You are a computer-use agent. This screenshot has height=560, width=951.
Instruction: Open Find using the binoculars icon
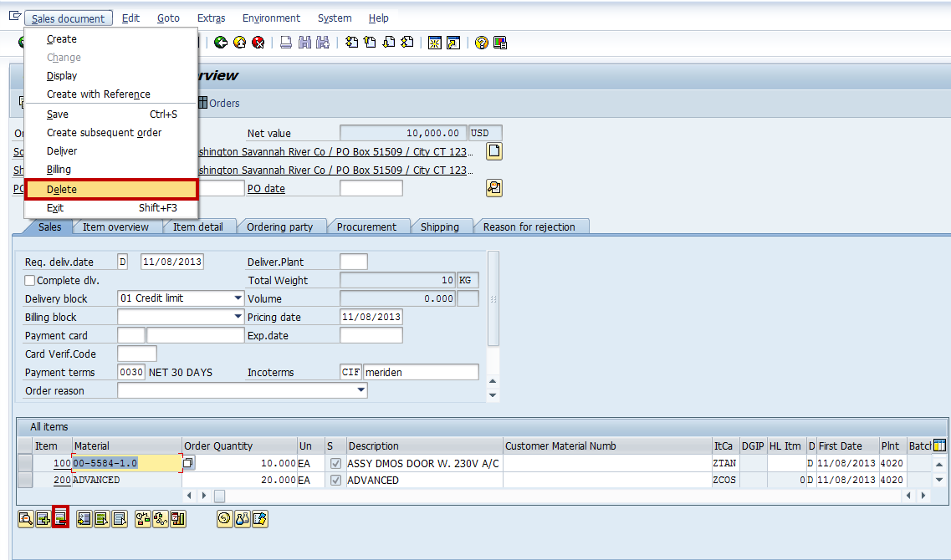click(x=304, y=43)
